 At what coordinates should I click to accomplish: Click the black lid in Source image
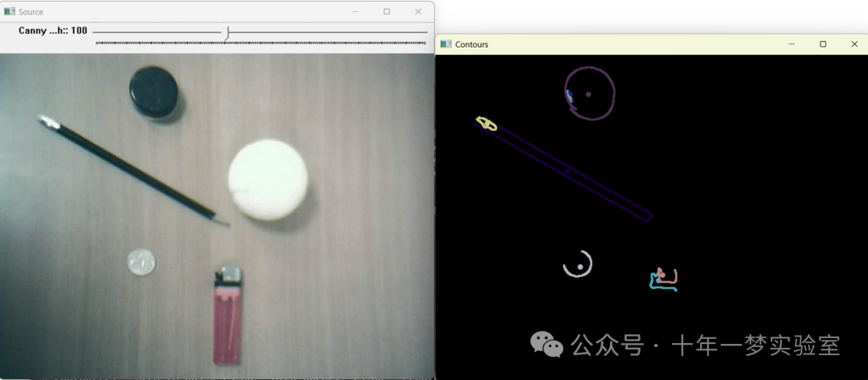pyautogui.click(x=154, y=93)
